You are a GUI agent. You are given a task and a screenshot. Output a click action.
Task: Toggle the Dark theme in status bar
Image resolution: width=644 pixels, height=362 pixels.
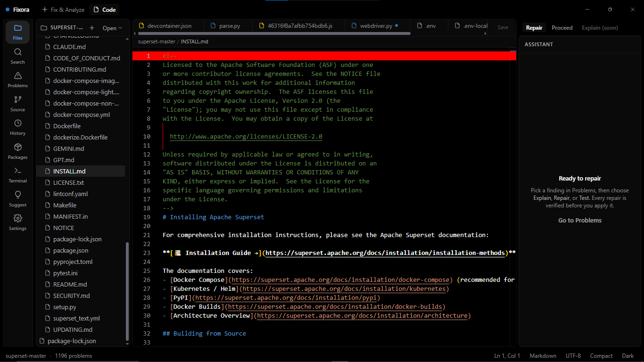click(628, 356)
